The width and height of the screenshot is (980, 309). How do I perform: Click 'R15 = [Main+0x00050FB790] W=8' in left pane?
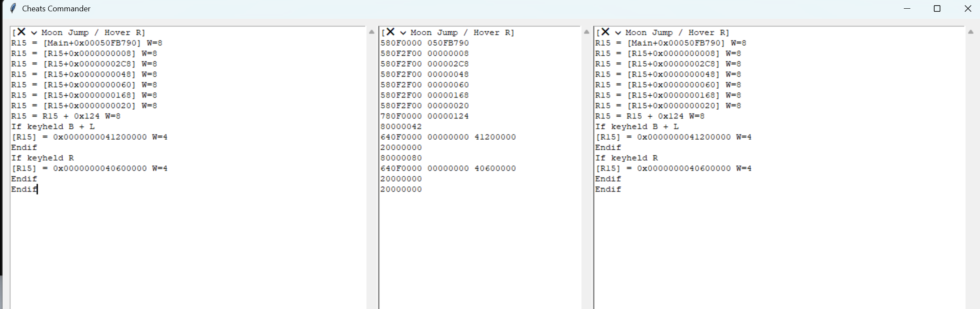pyautogui.click(x=87, y=43)
